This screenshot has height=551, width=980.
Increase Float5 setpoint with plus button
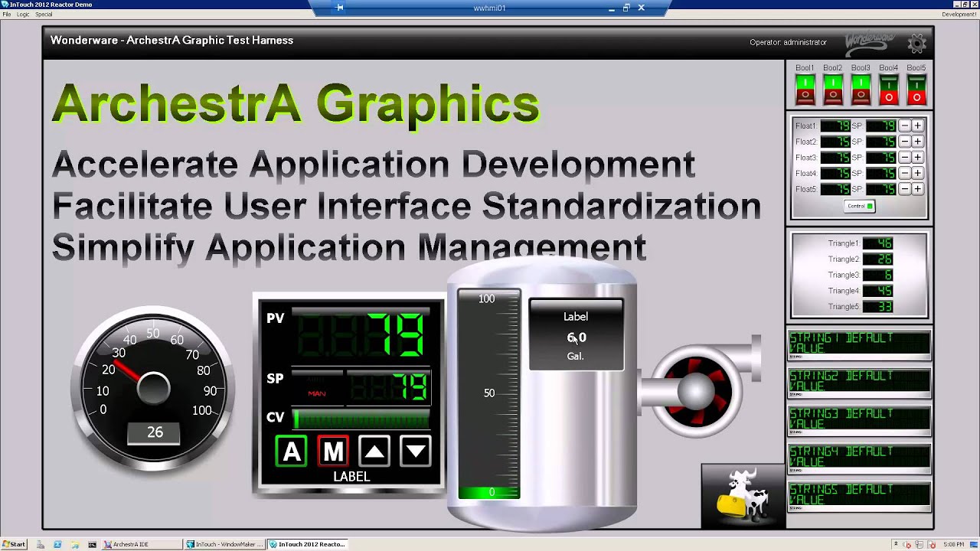coord(917,188)
